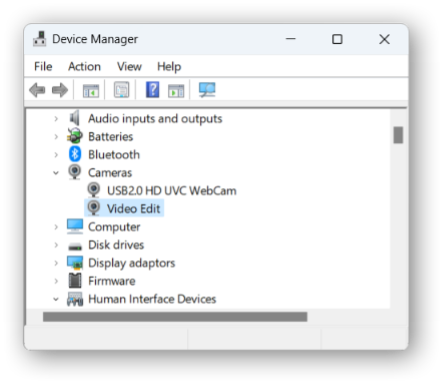Open the Help menu

(x=169, y=66)
